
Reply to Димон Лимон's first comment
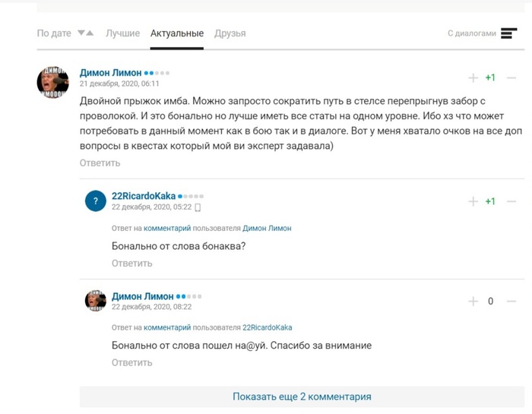(x=100, y=163)
